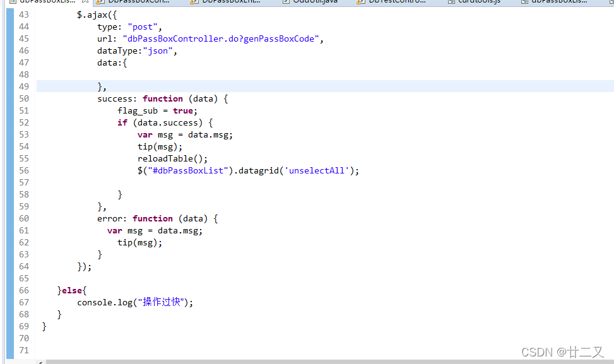Click line number 43 in the gutter
Image resolution: width=614 pixels, height=364 pixels.
24,15
